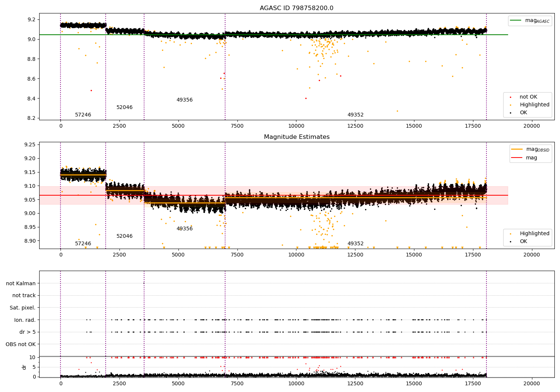560x392 pixels.
Task: Click OBSID label 52046 in the top plot
Action: [124, 107]
